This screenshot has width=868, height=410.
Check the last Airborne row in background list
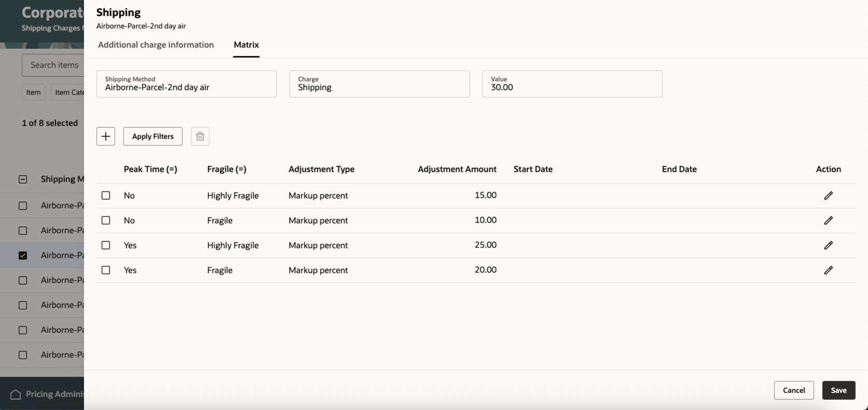pos(23,355)
